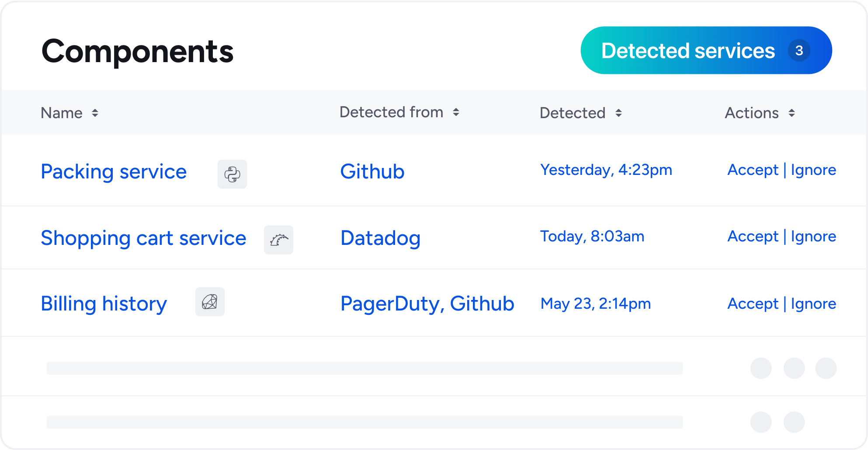
Task: Sort by the Detected from column arrows
Action: 456,112
